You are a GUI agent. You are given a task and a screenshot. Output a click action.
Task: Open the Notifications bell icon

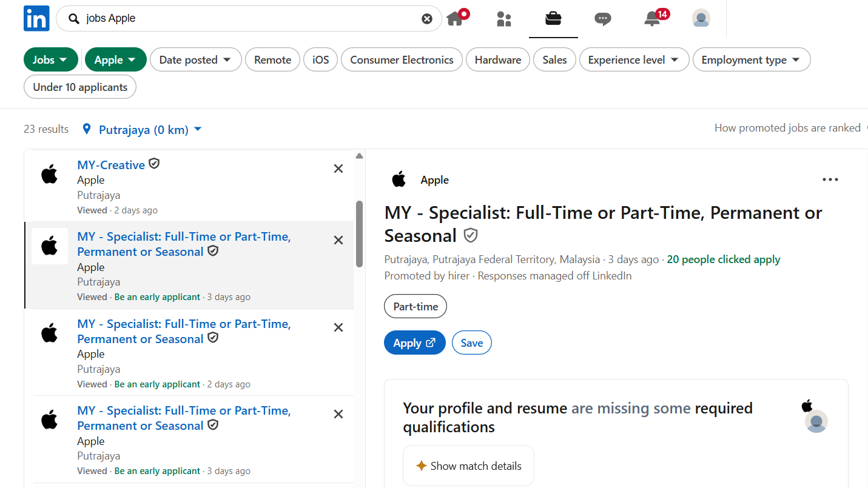click(x=652, y=19)
